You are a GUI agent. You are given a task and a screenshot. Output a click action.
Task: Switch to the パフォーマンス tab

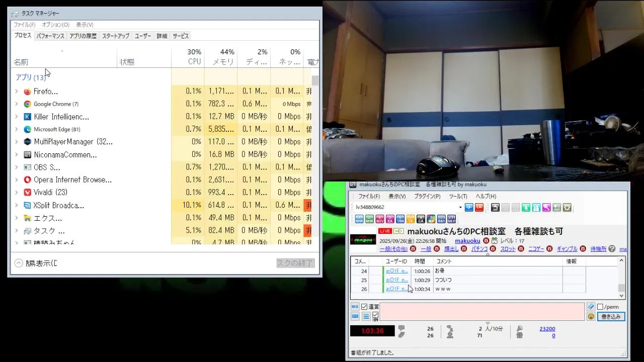50,36
